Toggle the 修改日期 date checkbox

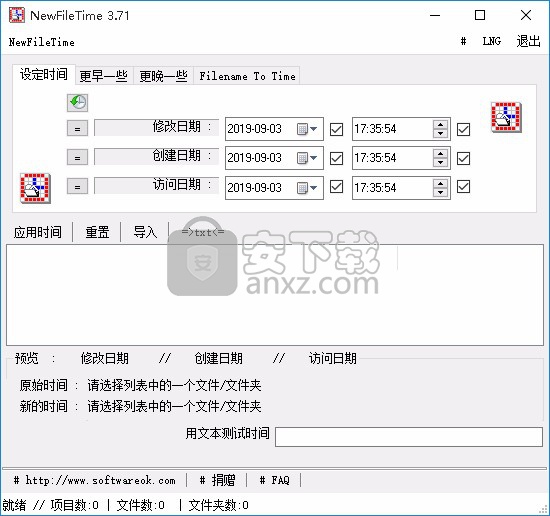point(336,129)
